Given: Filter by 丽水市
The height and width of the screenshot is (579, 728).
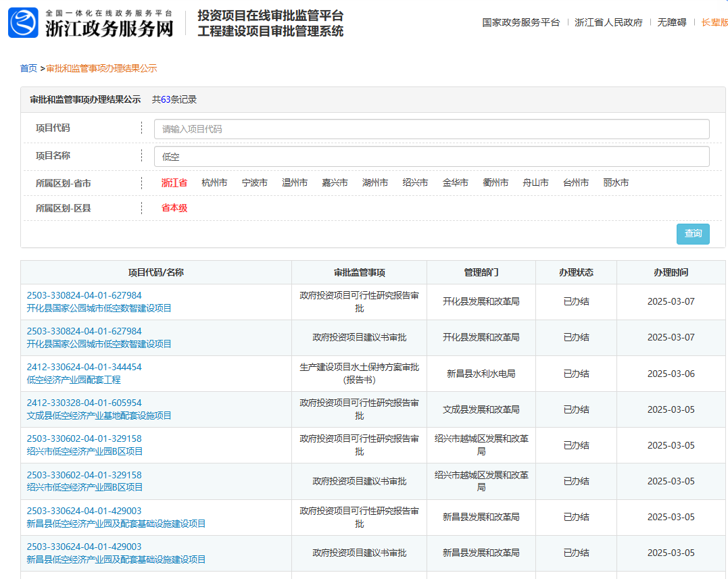Looking at the screenshot, I should pyautogui.click(x=616, y=183).
